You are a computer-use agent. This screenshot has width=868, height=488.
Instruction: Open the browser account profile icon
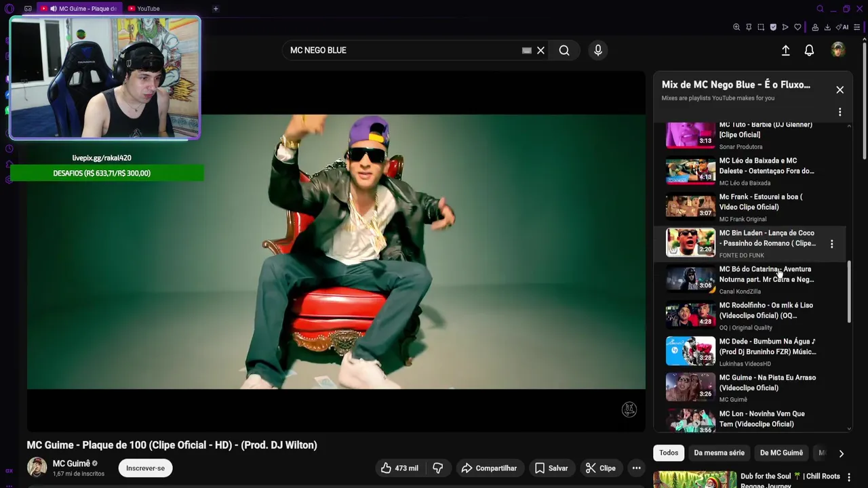(x=815, y=27)
